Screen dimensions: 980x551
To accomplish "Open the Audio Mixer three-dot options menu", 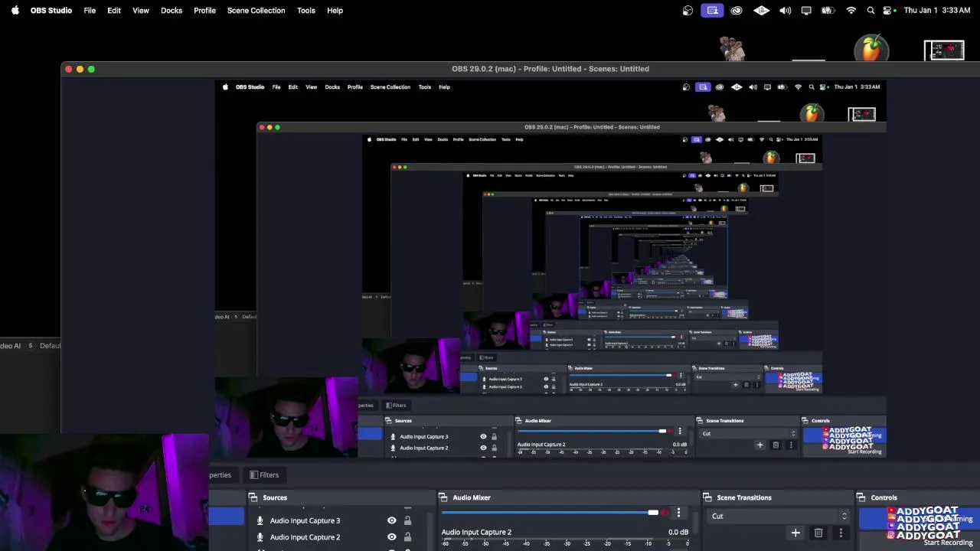I will (678, 513).
